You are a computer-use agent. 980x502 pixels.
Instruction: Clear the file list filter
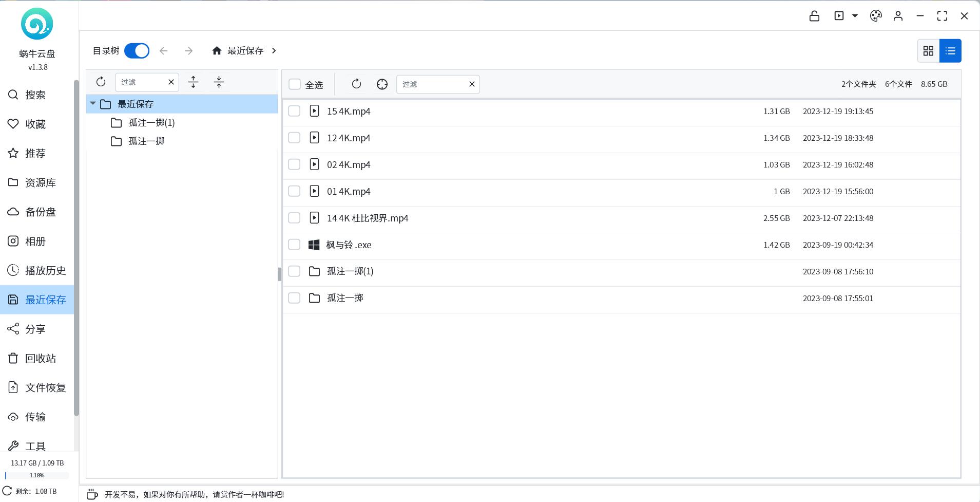pyautogui.click(x=472, y=84)
